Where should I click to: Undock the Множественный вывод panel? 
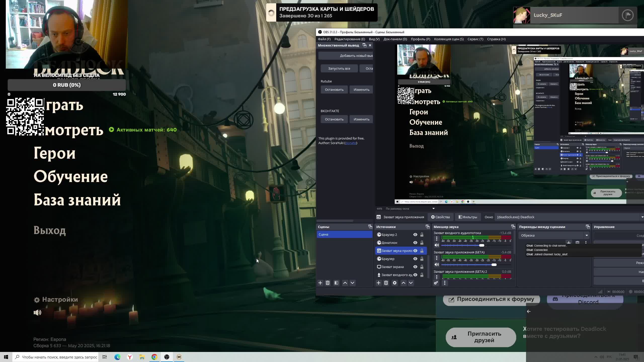point(364,45)
